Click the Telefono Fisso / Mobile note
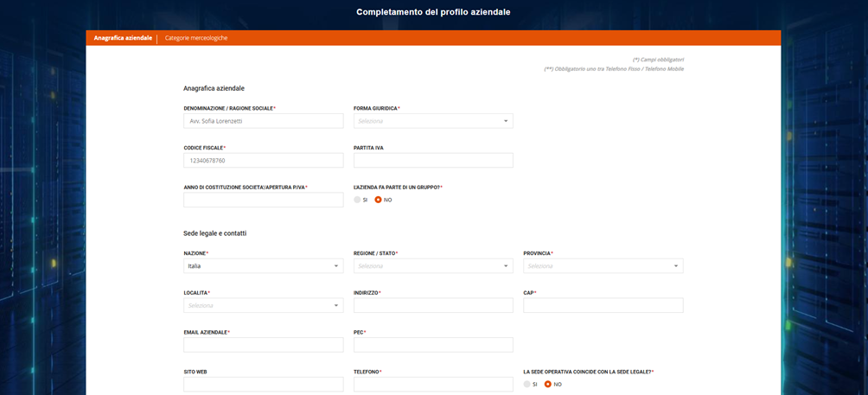The width and height of the screenshot is (868, 395). coord(614,69)
